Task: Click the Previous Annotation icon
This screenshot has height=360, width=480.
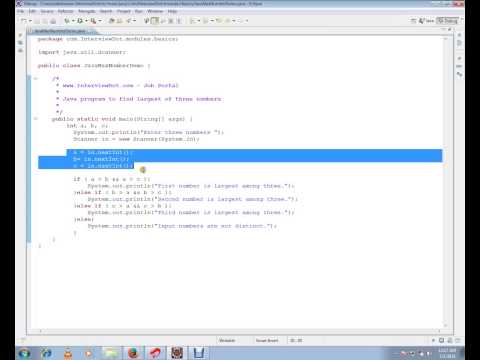Action: click(x=206, y=21)
